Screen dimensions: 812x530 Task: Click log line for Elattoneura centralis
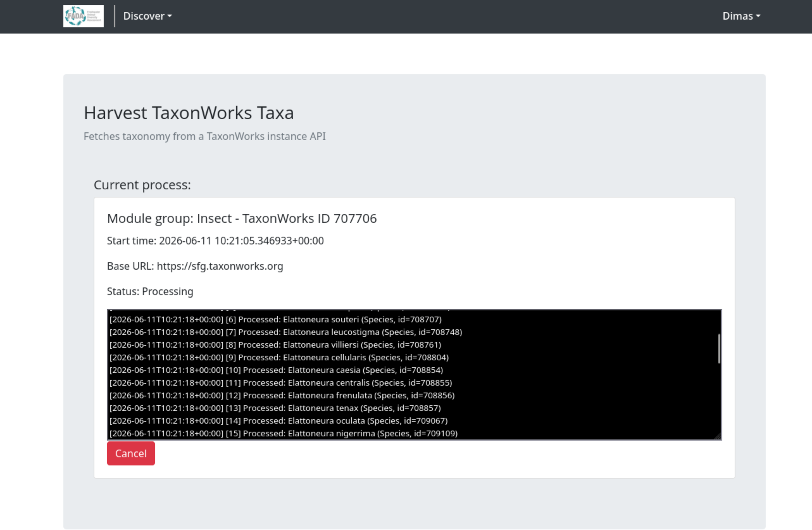coord(281,382)
